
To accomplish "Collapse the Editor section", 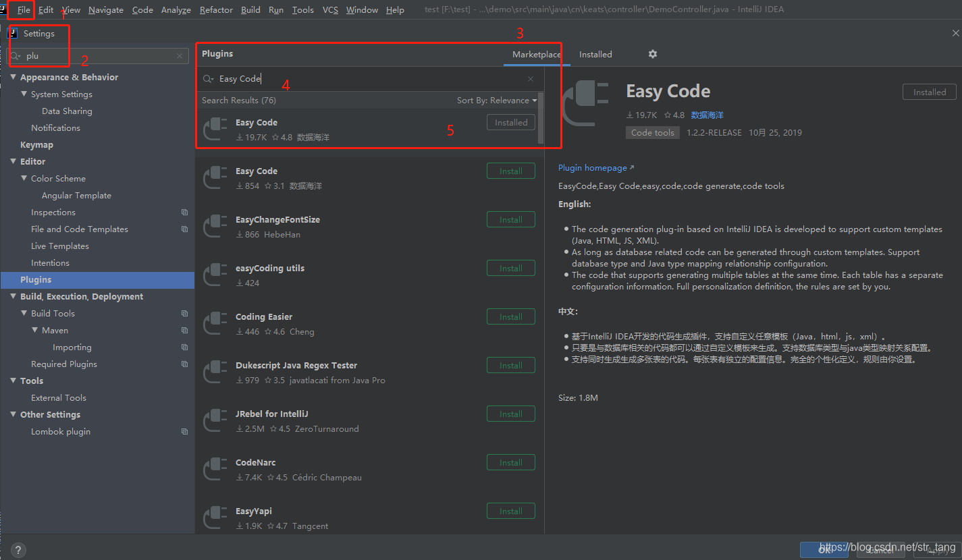I will pyautogui.click(x=14, y=162).
